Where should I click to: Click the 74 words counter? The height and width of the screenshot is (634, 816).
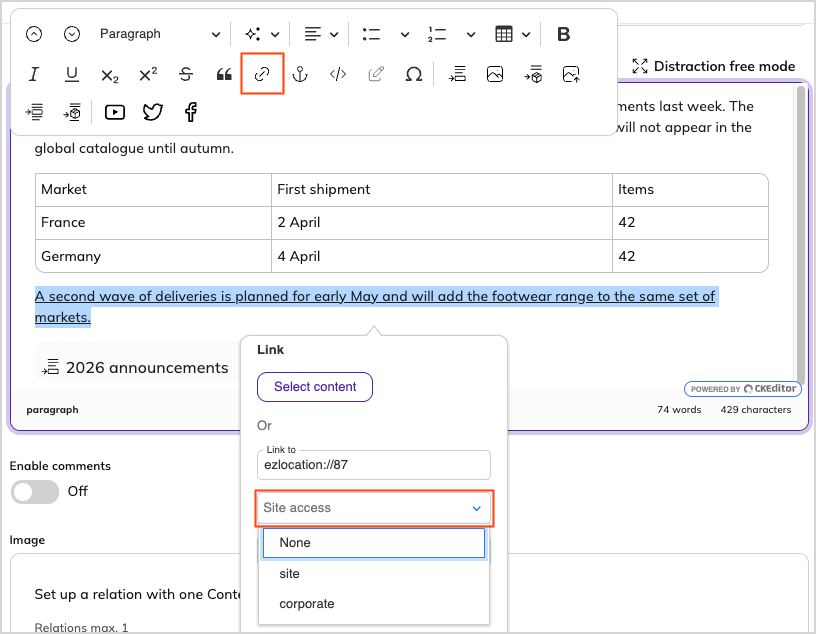pyautogui.click(x=679, y=410)
